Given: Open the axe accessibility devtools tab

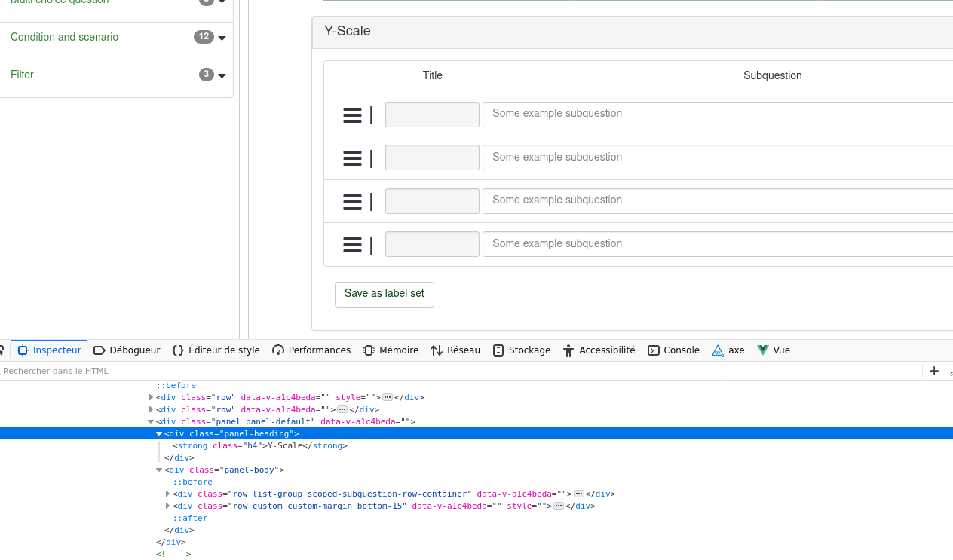Looking at the screenshot, I should (x=728, y=350).
